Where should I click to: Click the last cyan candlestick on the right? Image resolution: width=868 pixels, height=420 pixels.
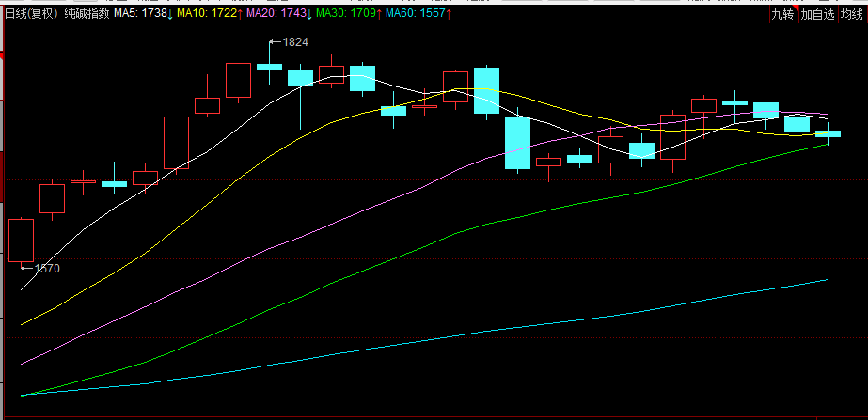tap(829, 133)
